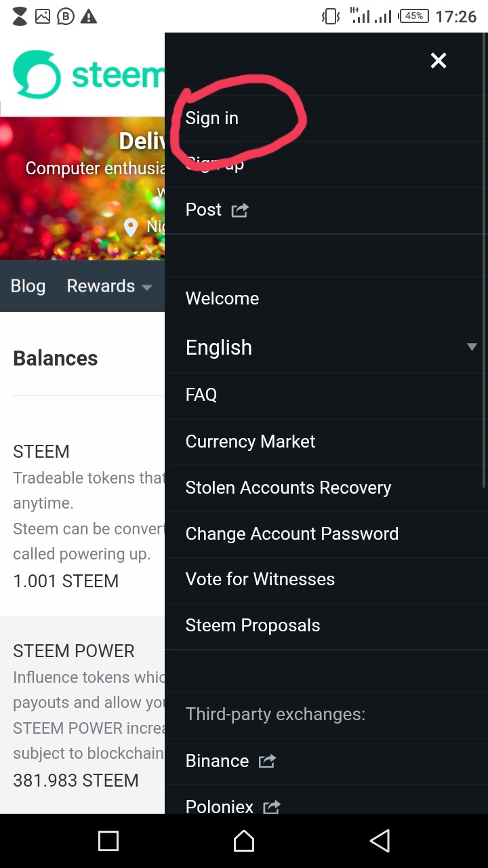The width and height of the screenshot is (488, 868).
Task: Tap Android home navigation button
Action: (x=244, y=841)
